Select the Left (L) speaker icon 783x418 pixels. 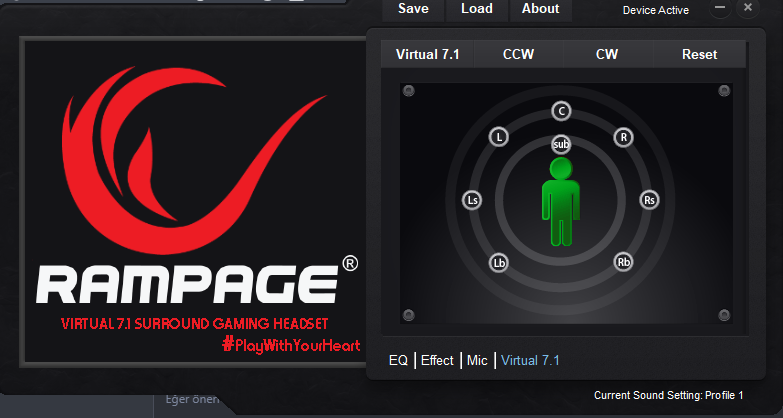point(499,137)
